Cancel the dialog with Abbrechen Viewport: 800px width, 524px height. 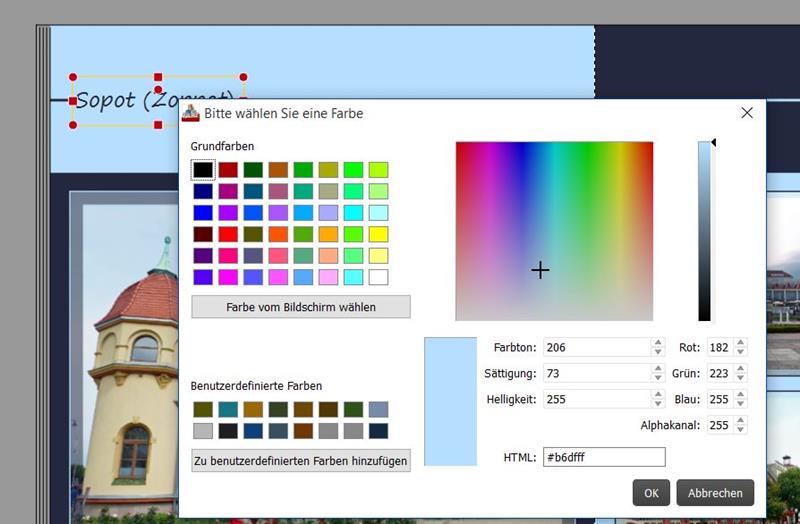[715, 493]
